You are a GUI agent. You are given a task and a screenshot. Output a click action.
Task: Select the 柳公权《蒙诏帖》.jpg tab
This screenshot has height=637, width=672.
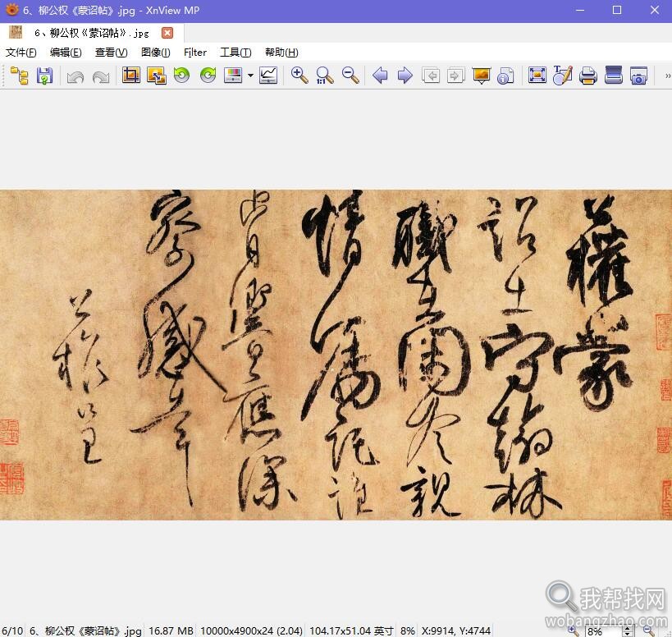pyautogui.click(x=91, y=33)
